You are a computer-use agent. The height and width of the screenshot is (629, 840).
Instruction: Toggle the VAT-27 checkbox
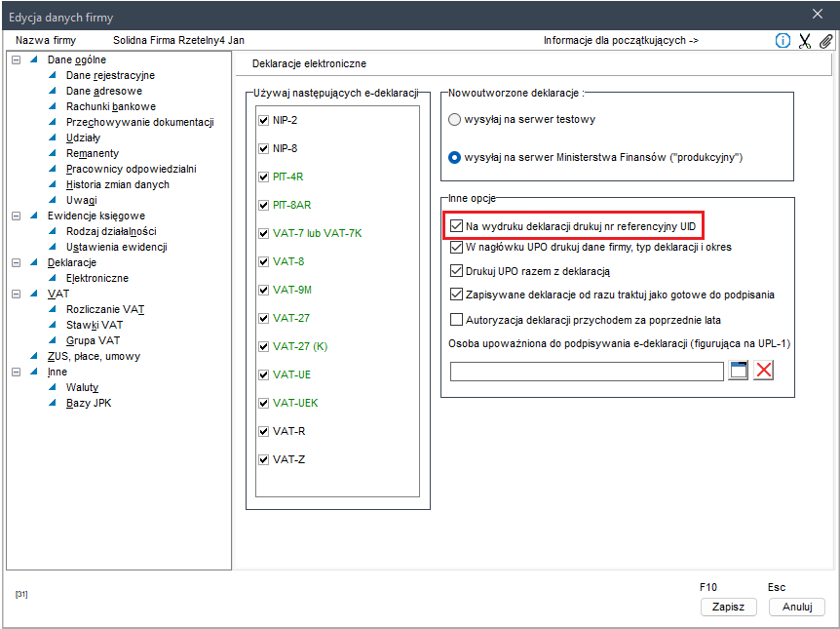click(x=263, y=319)
